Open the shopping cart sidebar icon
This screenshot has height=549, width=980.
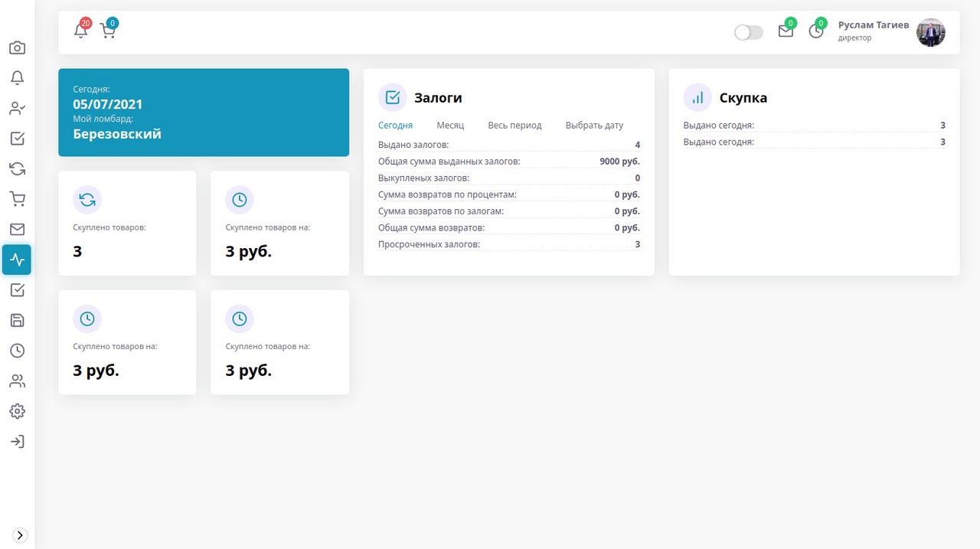17,199
